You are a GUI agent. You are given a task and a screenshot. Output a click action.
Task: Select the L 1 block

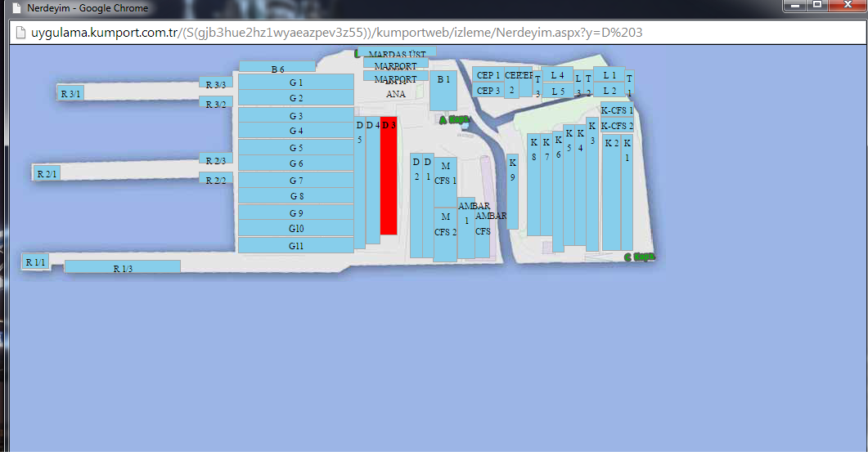coord(609,74)
